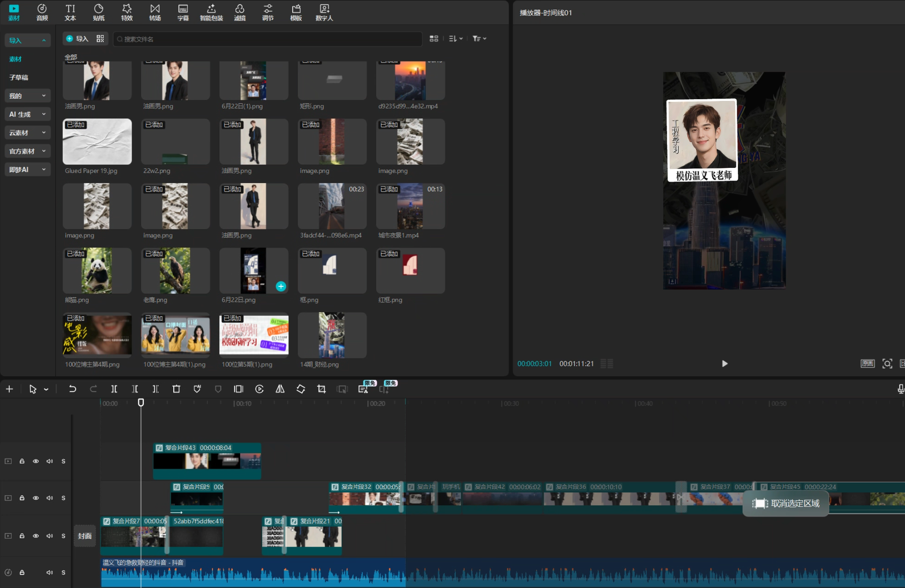Viewport: 905px width, 588px height.
Task: Click the mirror flip icon
Action: (x=280, y=389)
